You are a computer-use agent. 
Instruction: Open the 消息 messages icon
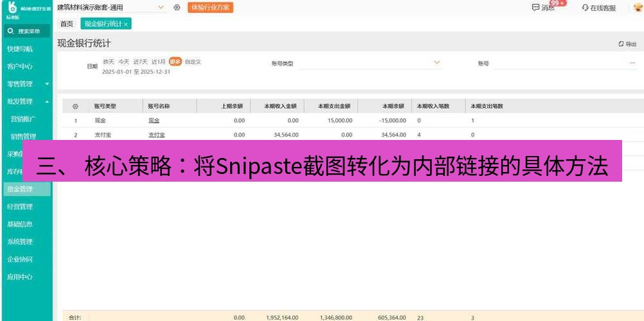pyautogui.click(x=543, y=8)
